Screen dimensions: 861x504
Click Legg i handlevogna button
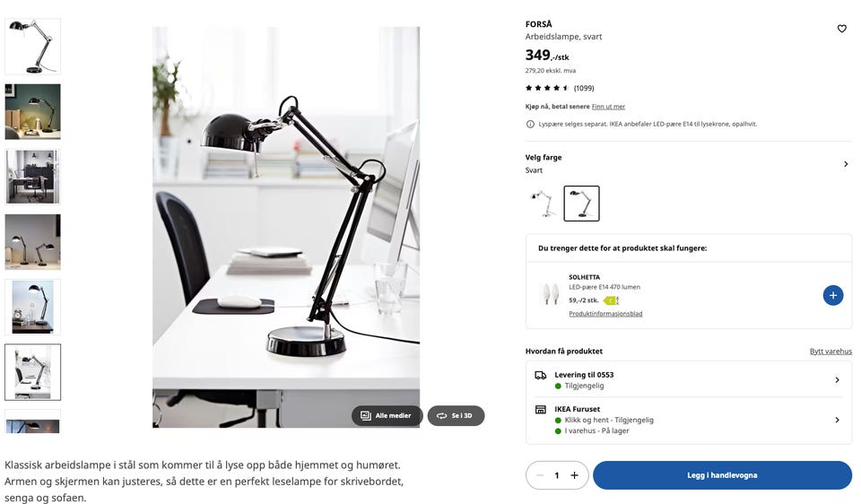coord(722,475)
